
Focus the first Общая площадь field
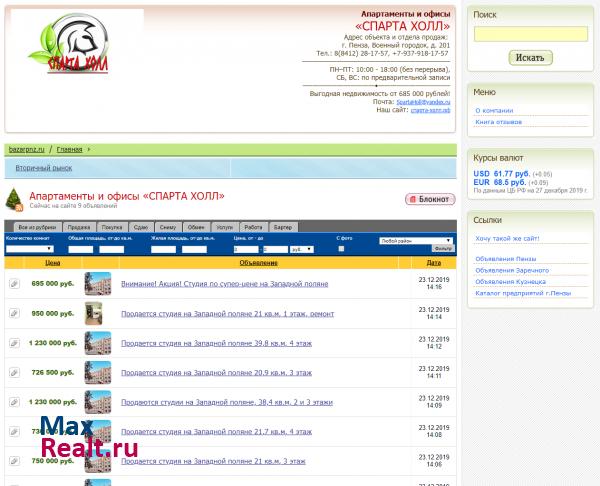(81, 250)
